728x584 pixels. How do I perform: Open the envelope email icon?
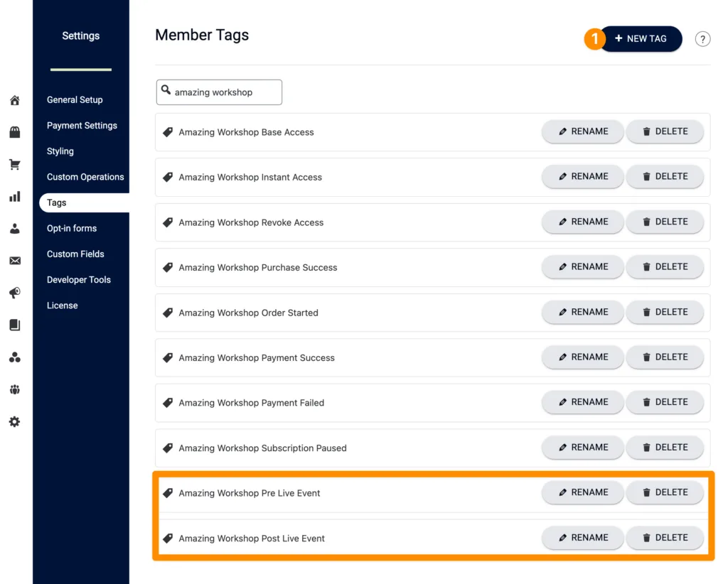(x=14, y=261)
